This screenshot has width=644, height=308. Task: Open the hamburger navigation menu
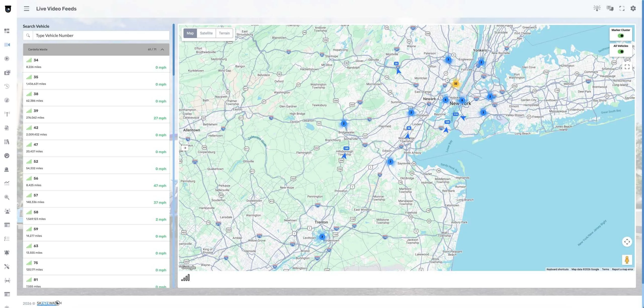tap(26, 9)
